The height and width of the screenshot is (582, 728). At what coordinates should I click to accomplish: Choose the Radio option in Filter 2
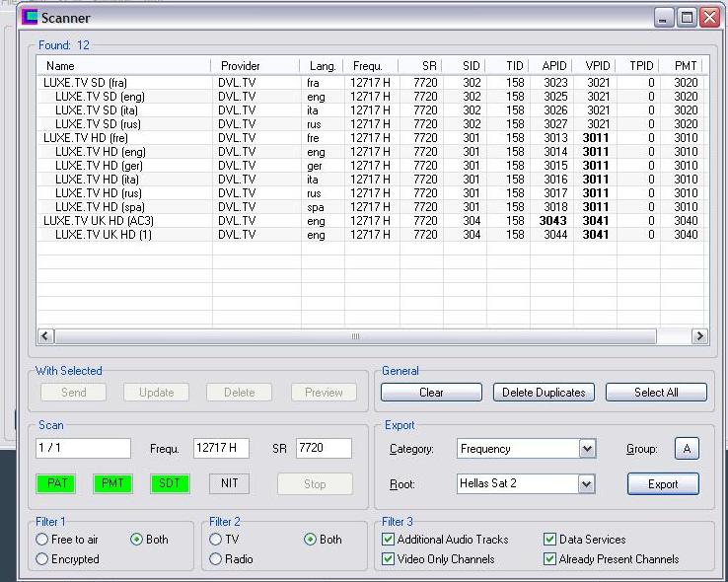click(216, 559)
